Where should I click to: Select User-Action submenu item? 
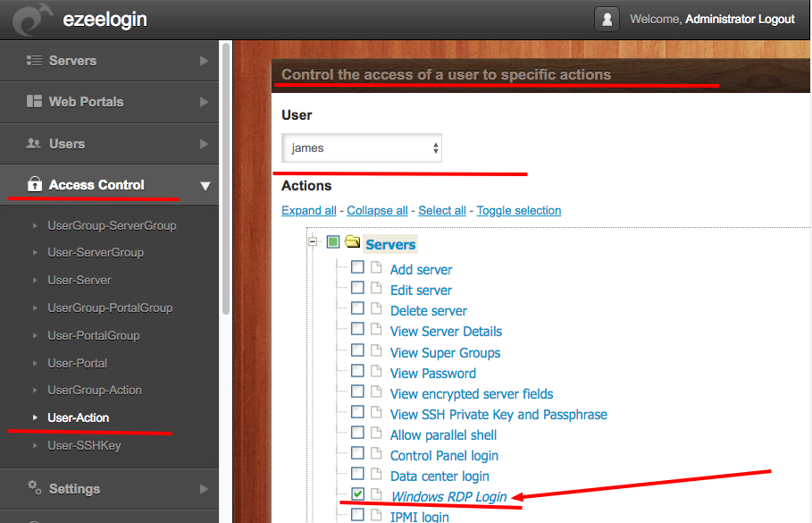[x=79, y=418]
